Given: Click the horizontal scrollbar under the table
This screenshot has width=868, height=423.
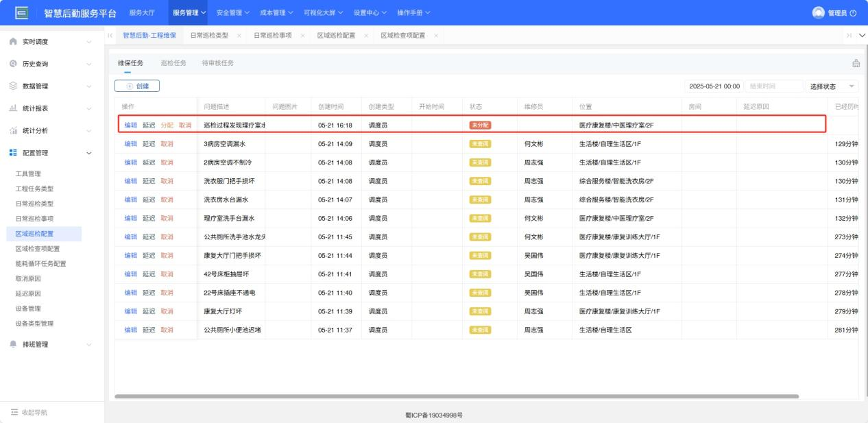Looking at the screenshot, I should [457, 396].
